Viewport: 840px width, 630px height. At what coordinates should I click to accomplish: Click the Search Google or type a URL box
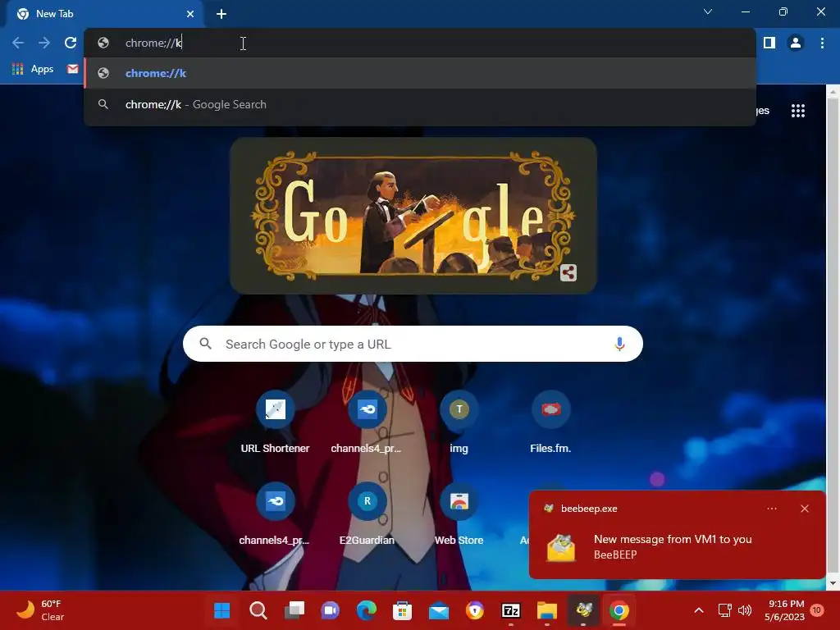pos(413,344)
